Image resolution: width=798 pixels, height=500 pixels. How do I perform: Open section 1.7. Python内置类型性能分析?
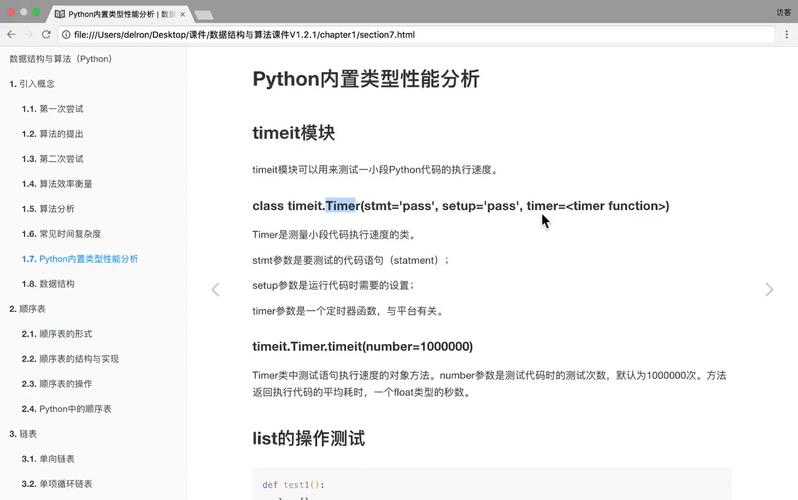pyautogui.click(x=80, y=259)
